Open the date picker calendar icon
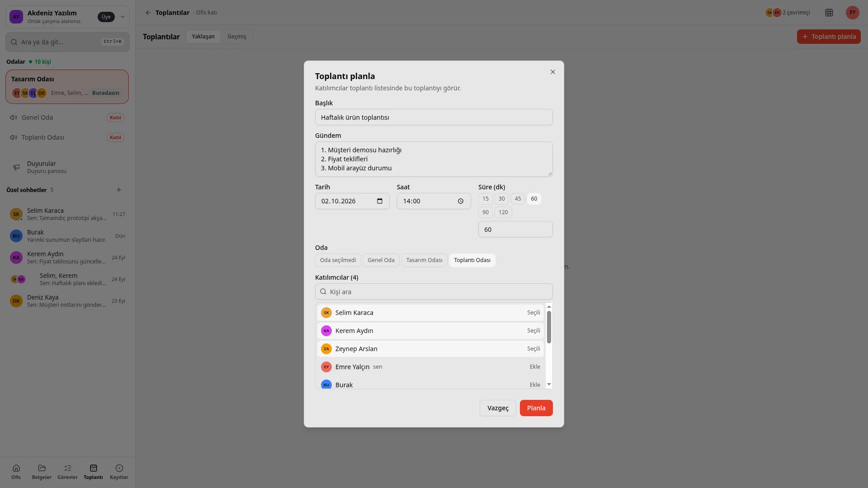 click(x=380, y=201)
